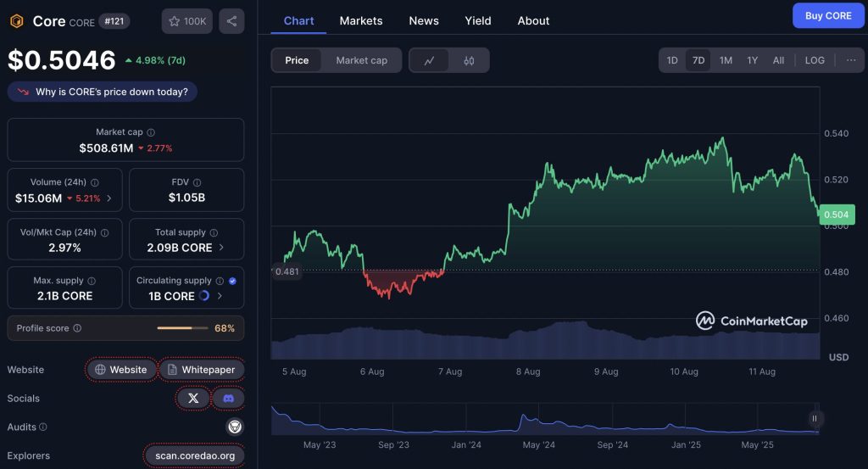Open the share icon button
The width and height of the screenshot is (868, 469).
[x=231, y=21]
